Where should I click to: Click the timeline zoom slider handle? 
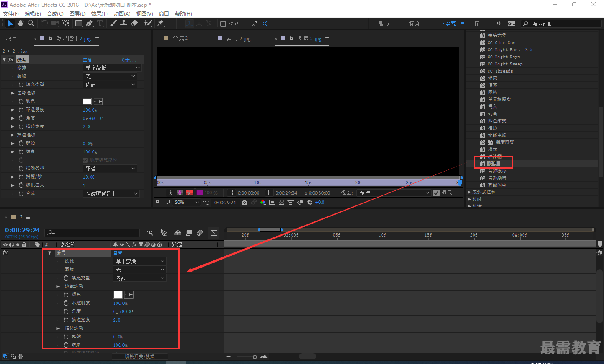coord(255,357)
